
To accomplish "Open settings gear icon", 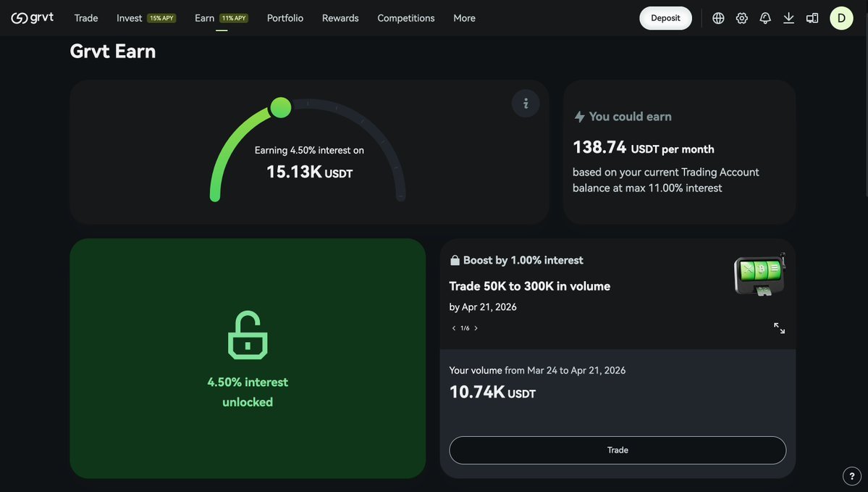I will pyautogui.click(x=742, y=18).
